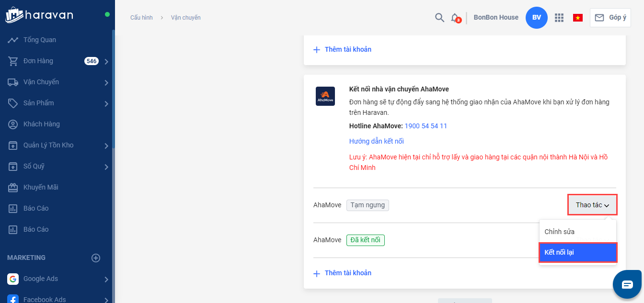Select Kết nối lại option
The height and width of the screenshot is (303, 644).
tap(577, 253)
